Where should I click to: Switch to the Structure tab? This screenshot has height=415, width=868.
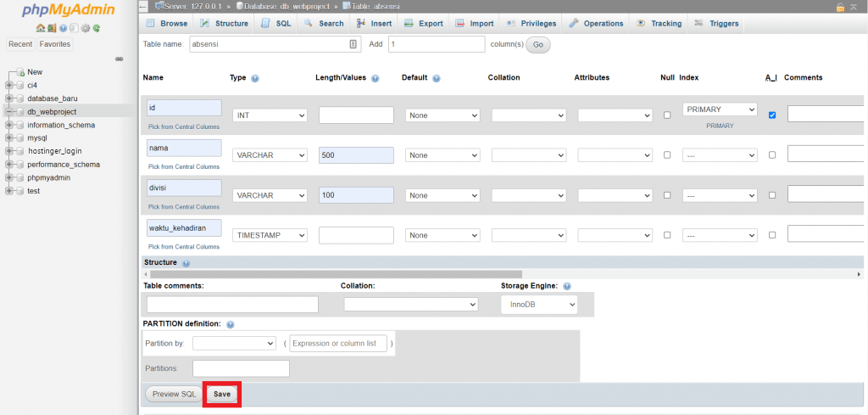[225, 24]
